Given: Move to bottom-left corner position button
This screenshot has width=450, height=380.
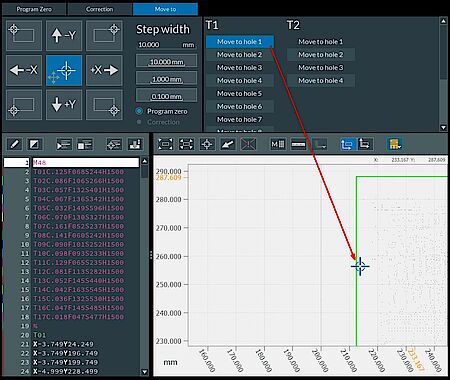Looking at the screenshot, I should coord(24,105).
